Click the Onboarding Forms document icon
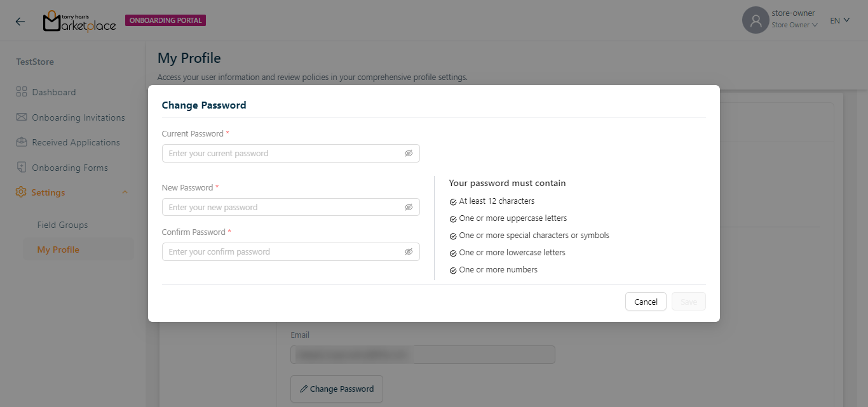 coord(22,168)
